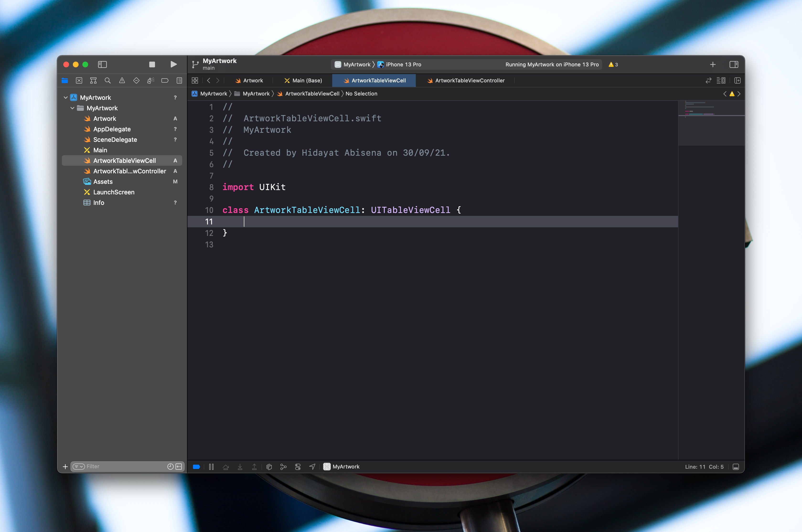The image size is (802, 532).
Task: Simulate location arrow icon
Action: coord(312,467)
